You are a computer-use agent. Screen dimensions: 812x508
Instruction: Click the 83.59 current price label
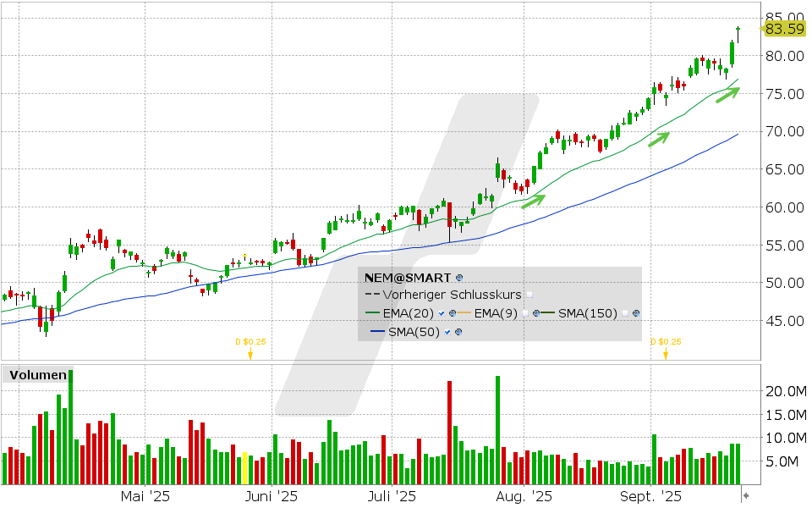coord(783,29)
